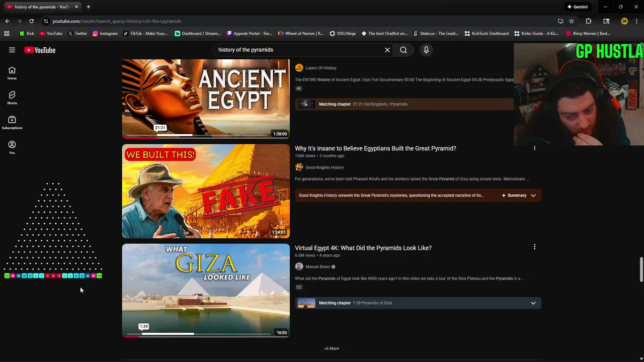The height and width of the screenshot is (362, 644).
Task: Click the site info icon in address bar
Action: click(x=46, y=21)
